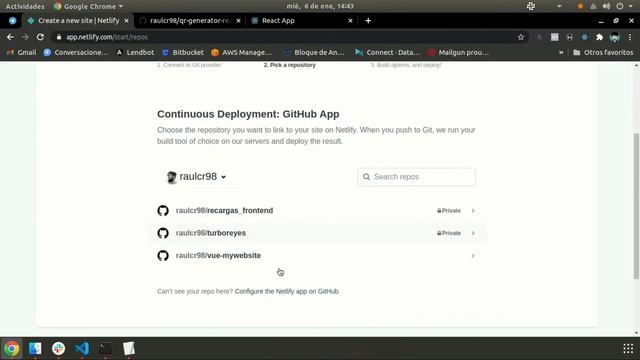Open the text editor dock icon
The height and width of the screenshot is (360, 640).
[129, 349]
